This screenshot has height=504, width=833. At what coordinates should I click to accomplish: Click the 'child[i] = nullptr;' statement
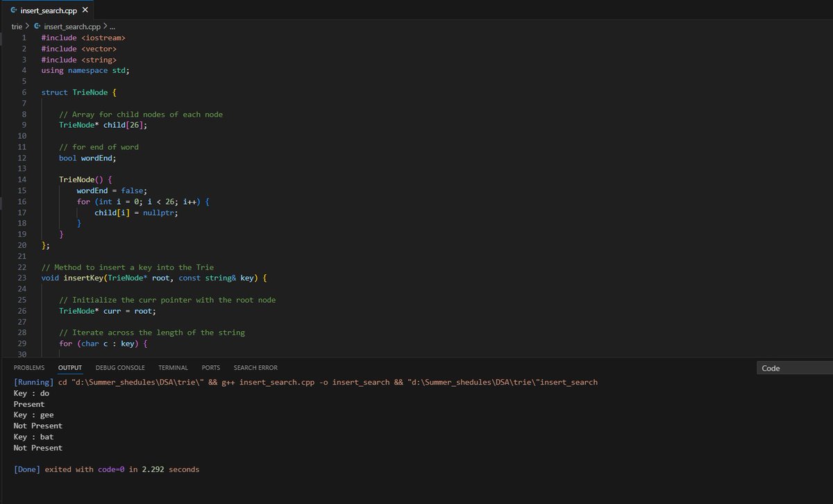pos(137,212)
